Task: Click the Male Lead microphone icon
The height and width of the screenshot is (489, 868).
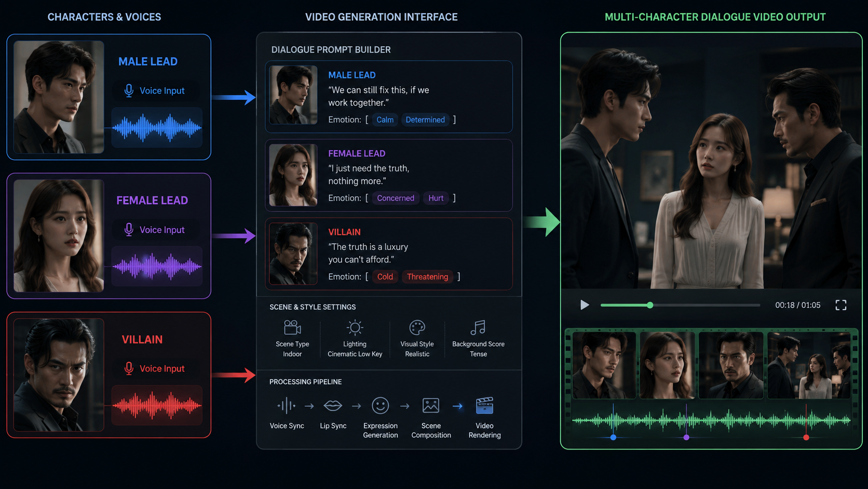Action: [x=129, y=90]
